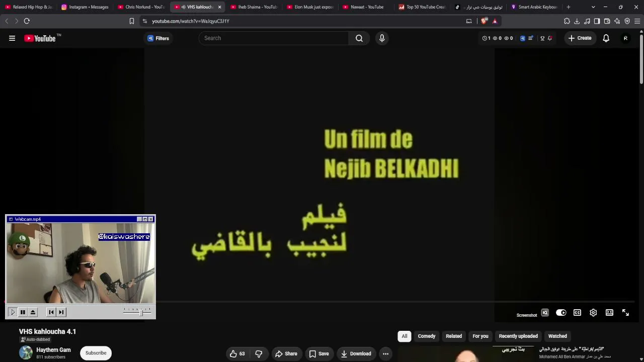Open the Leo AI sparkle icon
The width and height of the screenshot is (644, 362).
[617, 21]
